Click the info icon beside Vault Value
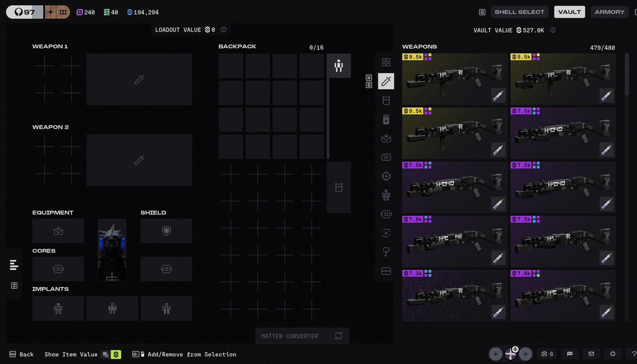 click(553, 30)
